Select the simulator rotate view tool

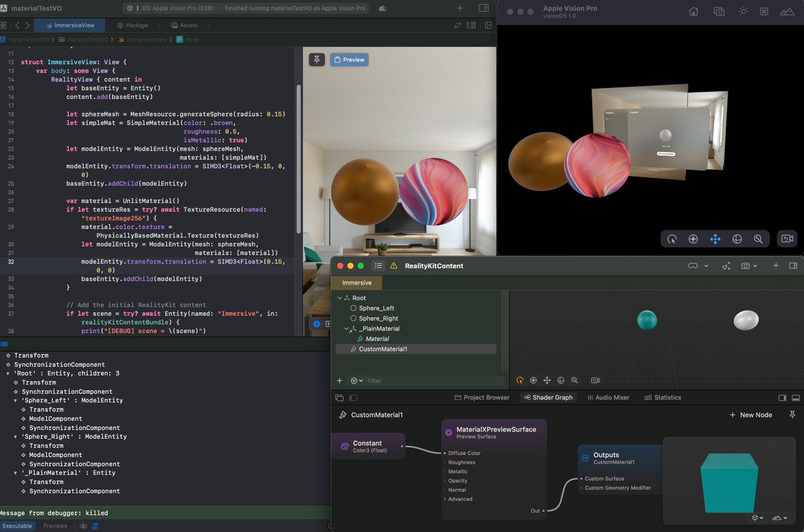click(x=672, y=239)
